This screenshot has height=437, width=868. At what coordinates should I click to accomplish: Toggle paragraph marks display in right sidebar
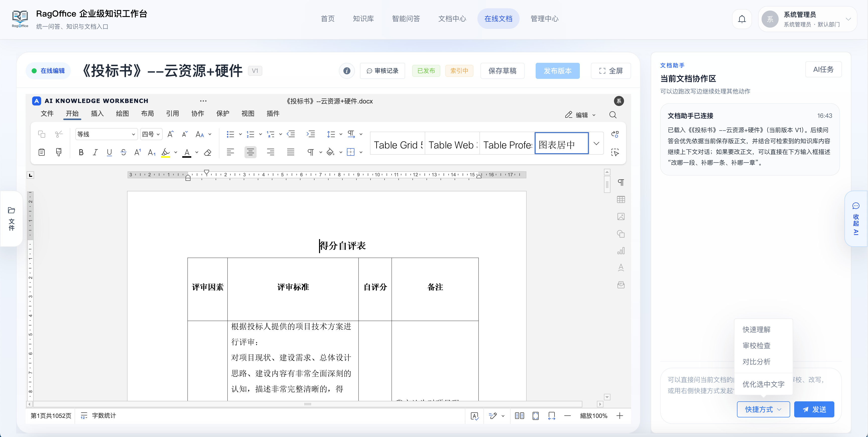[621, 182]
